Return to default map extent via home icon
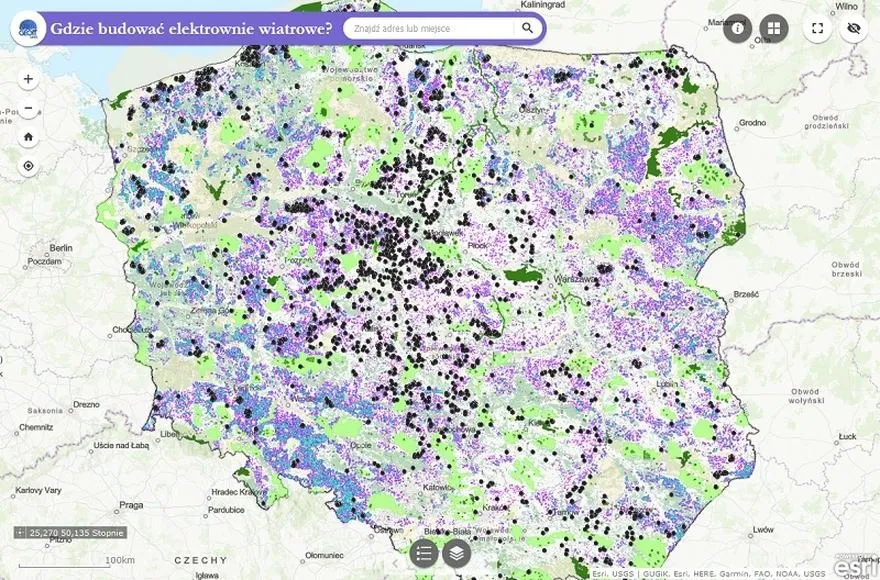Viewport: 880px width, 580px height. coord(28,137)
